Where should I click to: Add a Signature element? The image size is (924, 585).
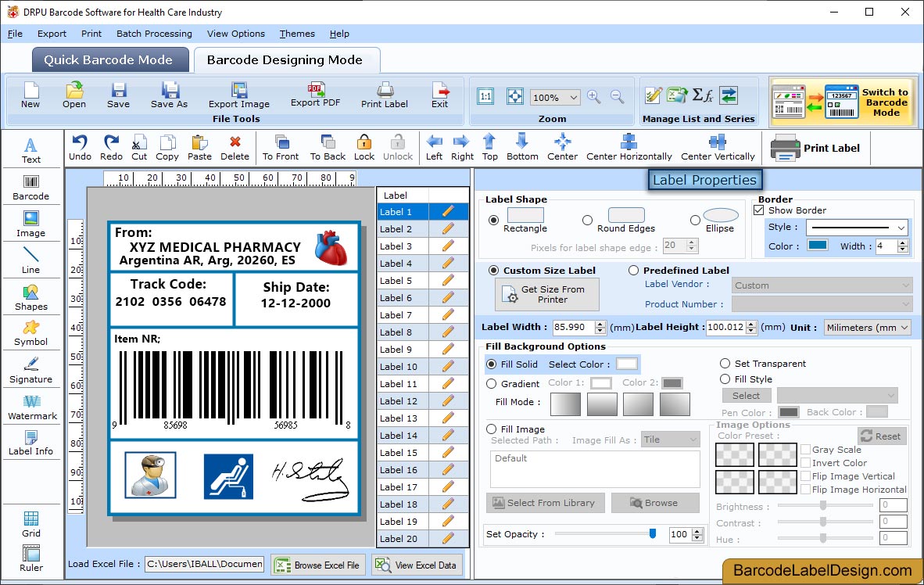tap(30, 371)
